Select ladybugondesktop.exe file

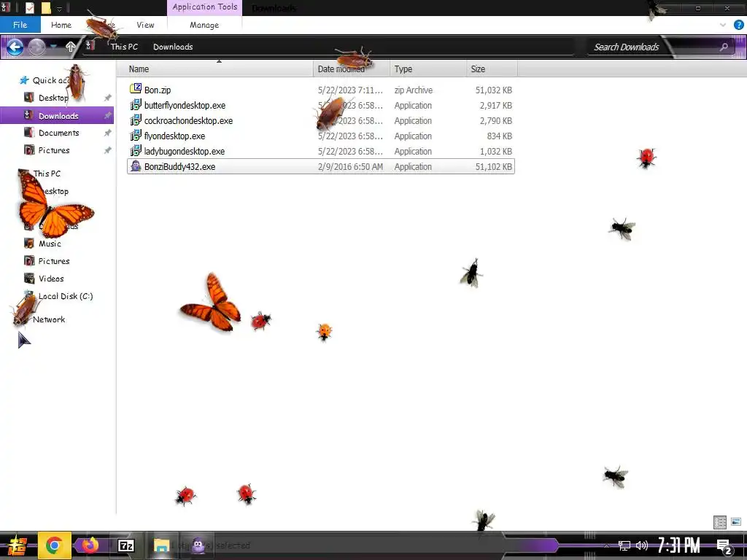pyautogui.click(x=321, y=151)
